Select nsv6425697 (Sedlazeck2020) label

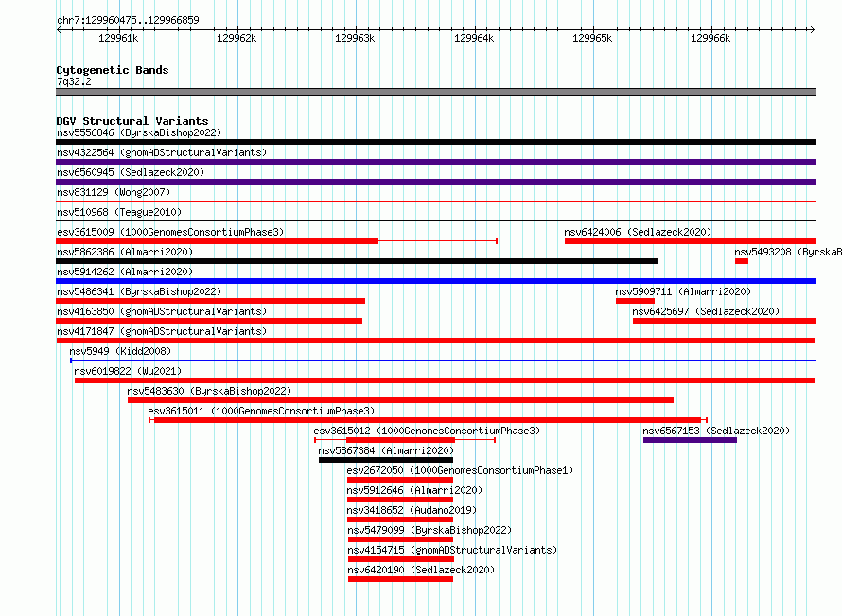pos(706,311)
